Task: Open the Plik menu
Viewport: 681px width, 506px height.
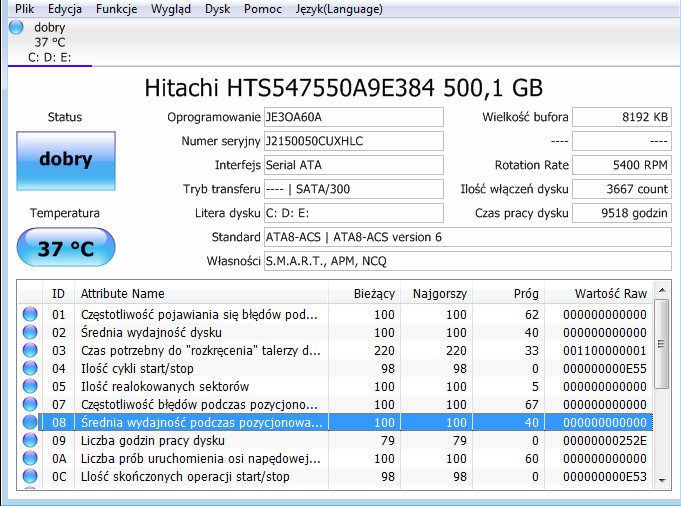Action: click(x=24, y=9)
